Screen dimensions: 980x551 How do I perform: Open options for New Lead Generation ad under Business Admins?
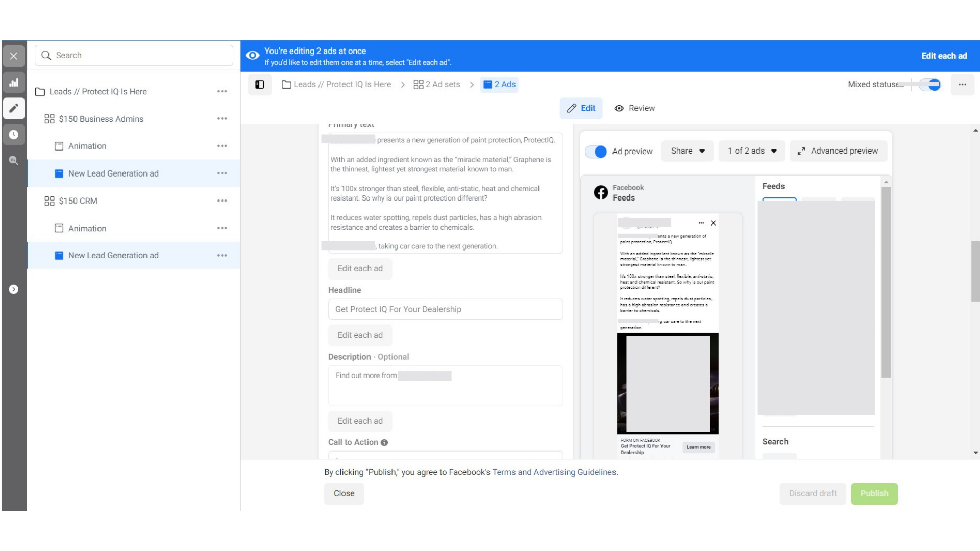coord(222,173)
